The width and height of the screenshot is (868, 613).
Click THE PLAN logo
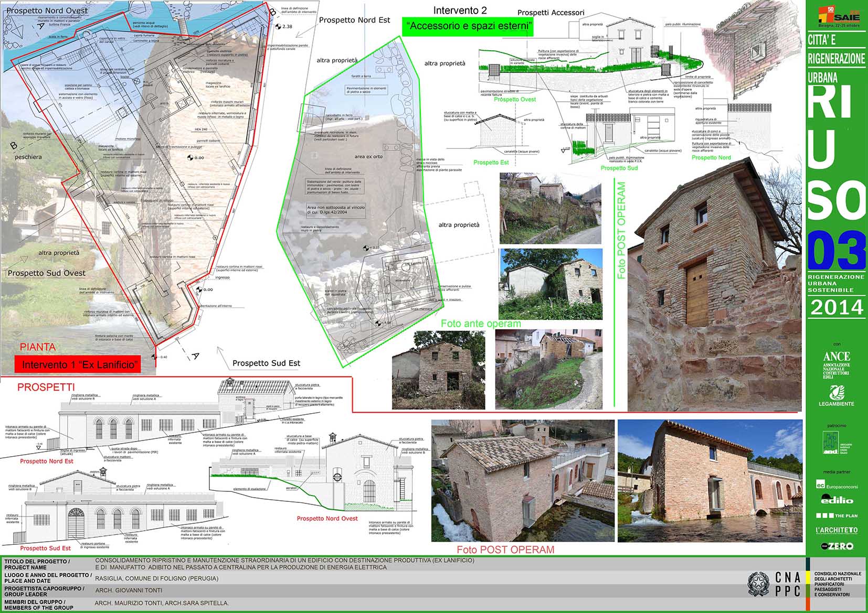point(837,515)
